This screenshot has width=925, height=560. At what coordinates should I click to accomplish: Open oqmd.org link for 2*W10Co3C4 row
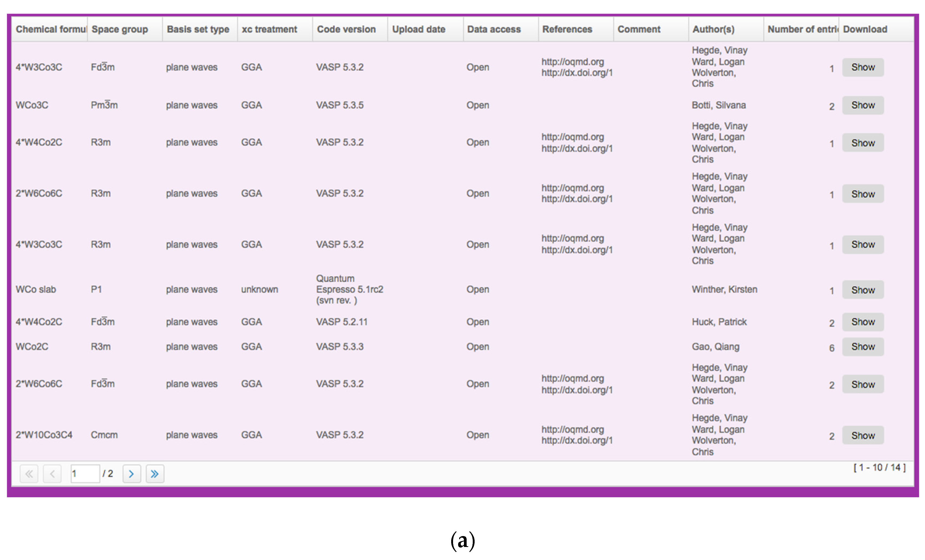[573, 429]
